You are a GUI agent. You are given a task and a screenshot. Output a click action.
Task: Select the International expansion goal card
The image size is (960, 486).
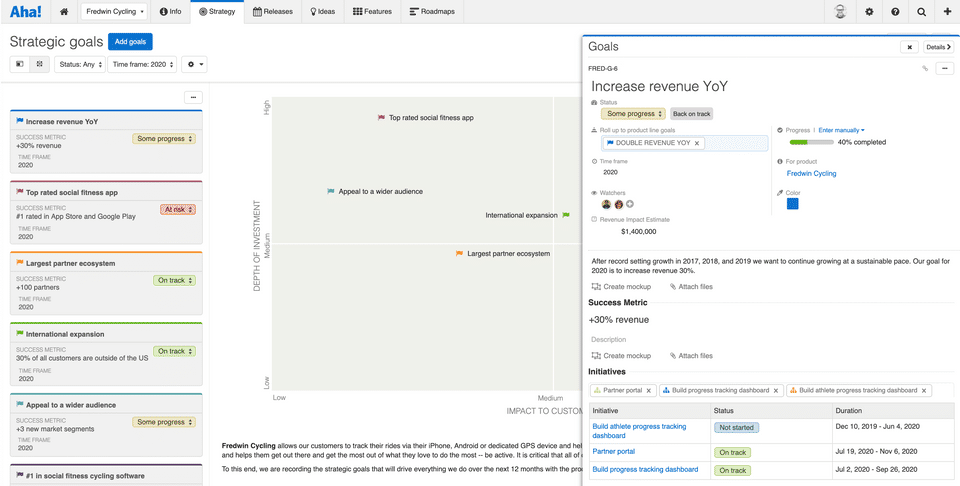pos(106,354)
